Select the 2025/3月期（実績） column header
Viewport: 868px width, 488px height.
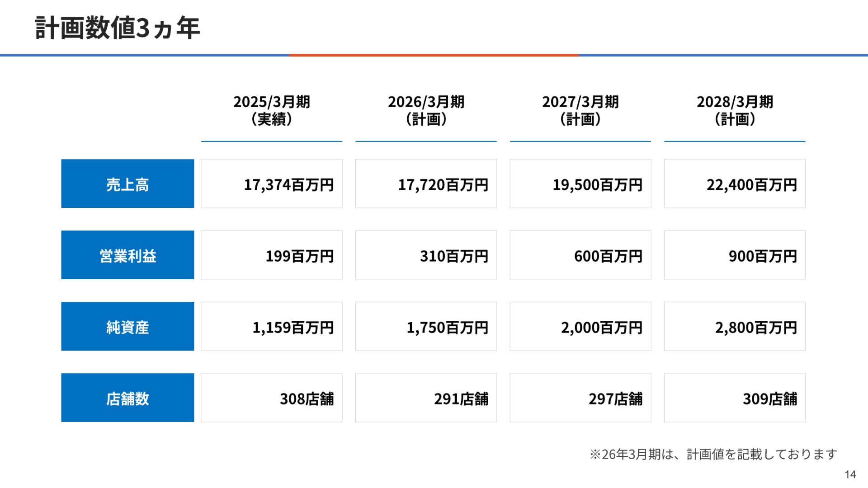(272, 110)
